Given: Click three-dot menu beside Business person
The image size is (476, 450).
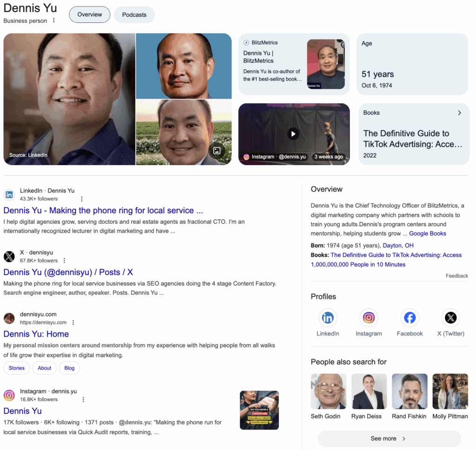Looking at the screenshot, I should click(x=54, y=20).
